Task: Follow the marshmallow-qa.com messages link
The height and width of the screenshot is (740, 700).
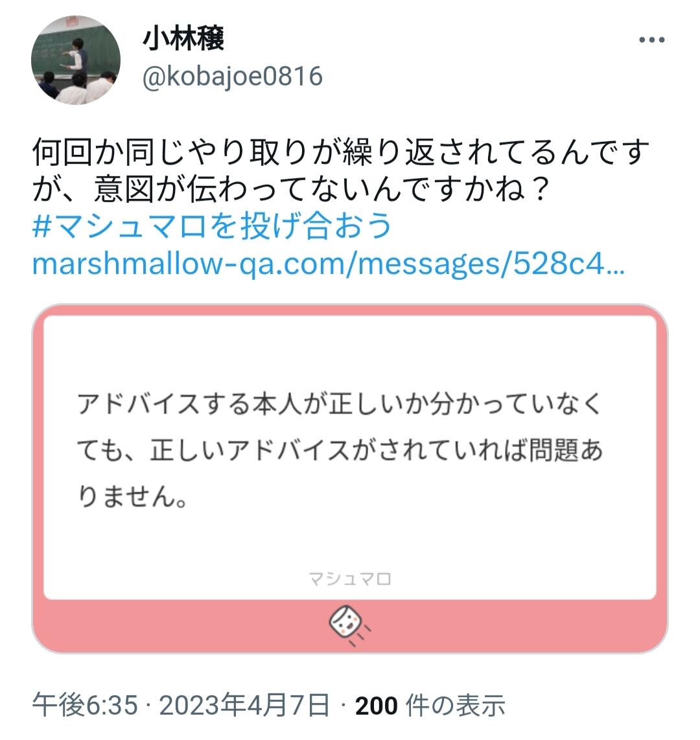Action: 329,263
